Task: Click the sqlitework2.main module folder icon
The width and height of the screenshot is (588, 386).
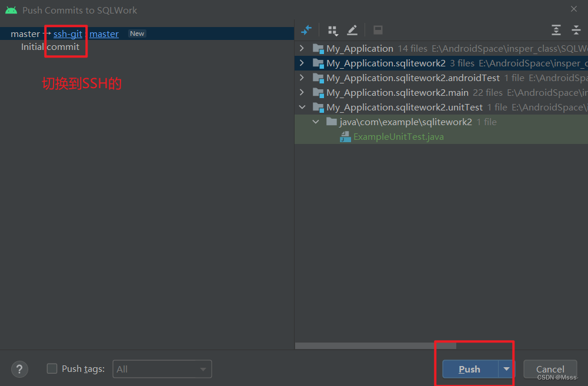Action: (318, 93)
